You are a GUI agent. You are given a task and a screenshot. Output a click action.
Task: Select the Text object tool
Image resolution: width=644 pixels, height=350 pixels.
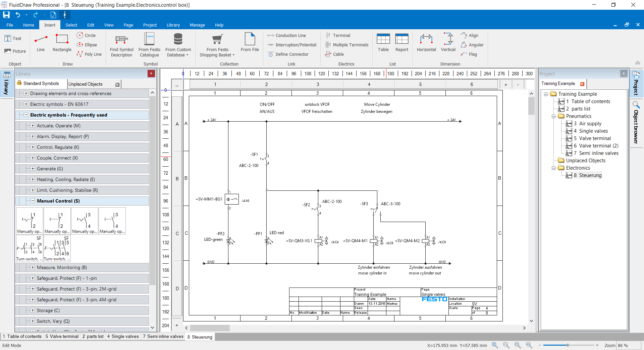[x=13, y=38]
